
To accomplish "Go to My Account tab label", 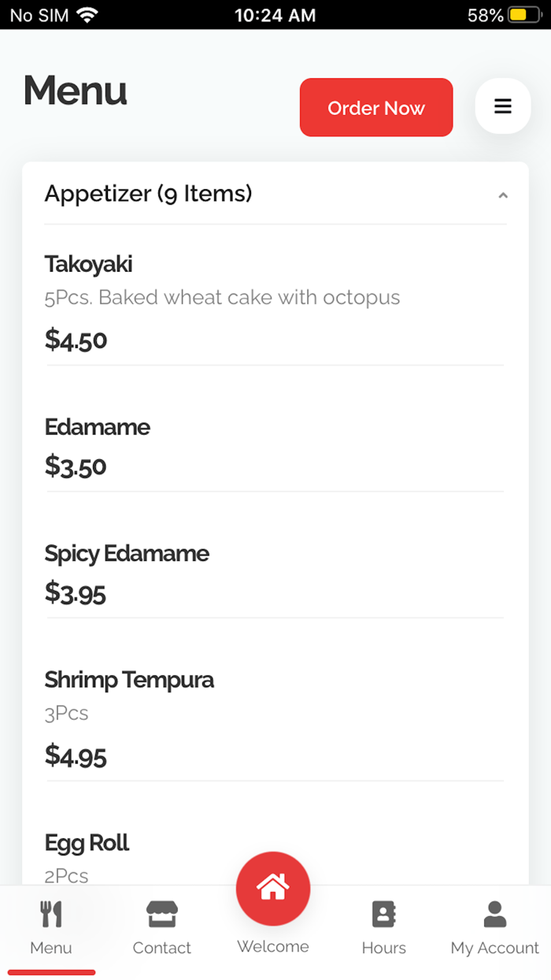I will (494, 948).
